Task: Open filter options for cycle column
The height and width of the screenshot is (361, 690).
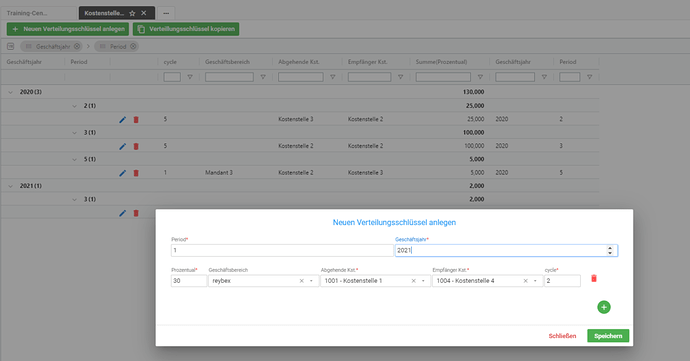Action: coord(190,77)
